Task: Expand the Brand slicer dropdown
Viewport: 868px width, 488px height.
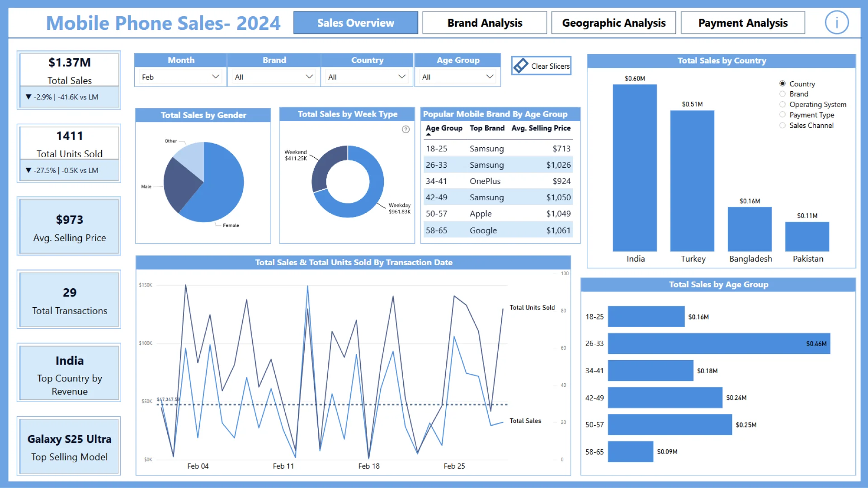Action: (309, 77)
